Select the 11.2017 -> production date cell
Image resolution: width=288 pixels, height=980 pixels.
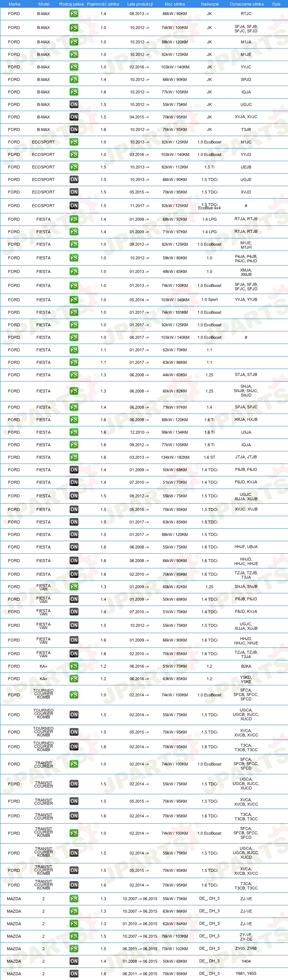[x=140, y=206]
